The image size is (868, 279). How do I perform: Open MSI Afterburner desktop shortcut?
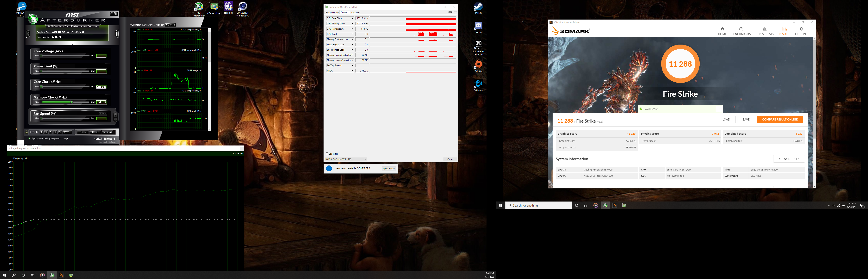pos(198,9)
